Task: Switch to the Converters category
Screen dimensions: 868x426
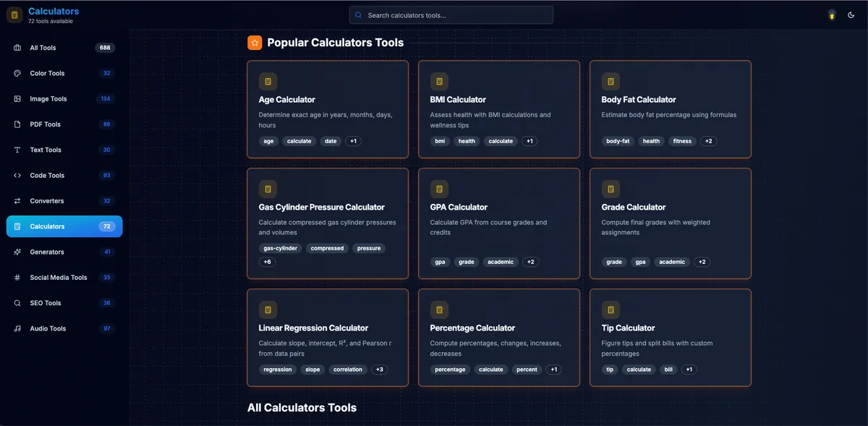Action: coord(64,201)
